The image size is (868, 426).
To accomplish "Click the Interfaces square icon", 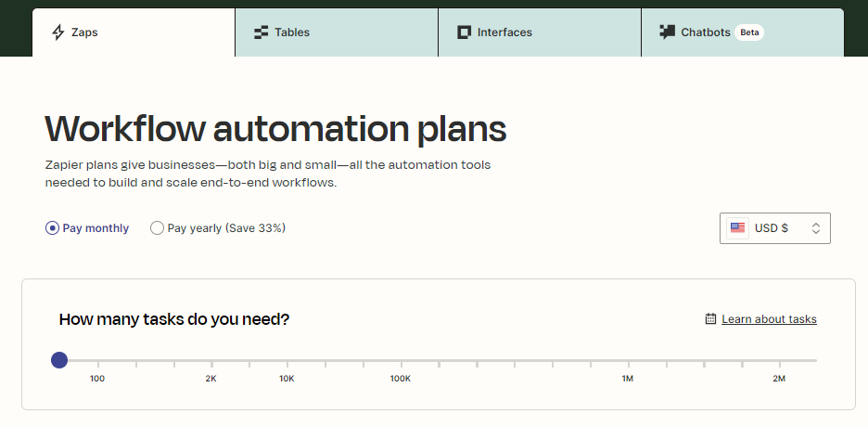I will tap(464, 32).
